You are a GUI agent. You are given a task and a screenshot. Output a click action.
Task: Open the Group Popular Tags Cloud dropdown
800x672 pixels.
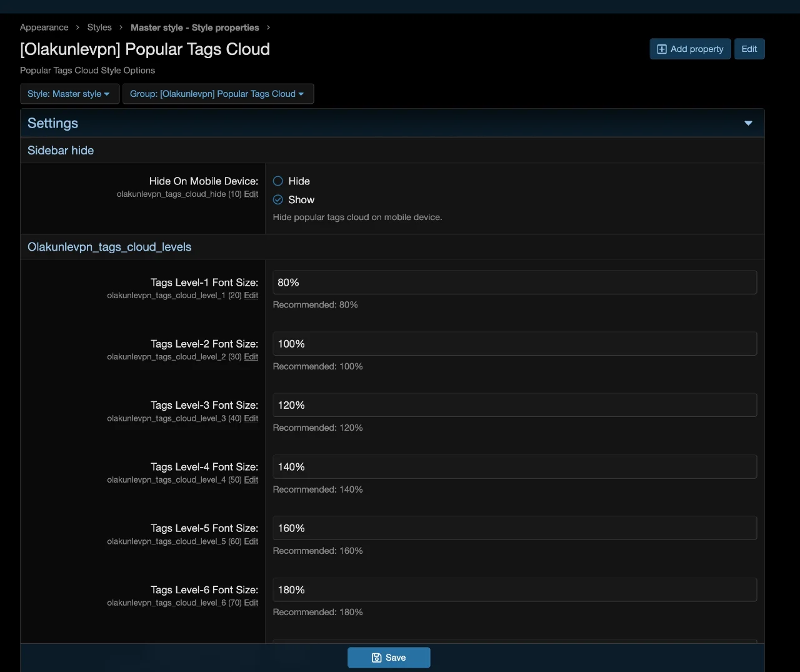[x=217, y=94]
